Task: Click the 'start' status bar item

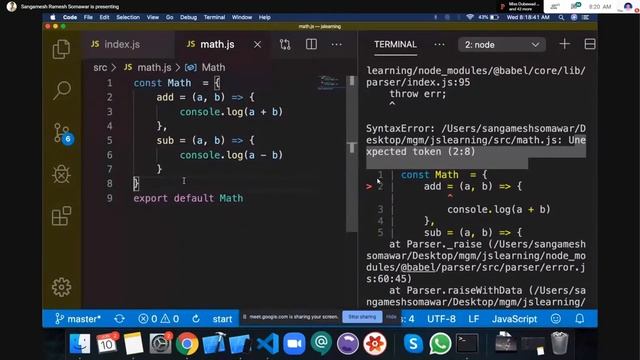Action: tap(222, 319)
